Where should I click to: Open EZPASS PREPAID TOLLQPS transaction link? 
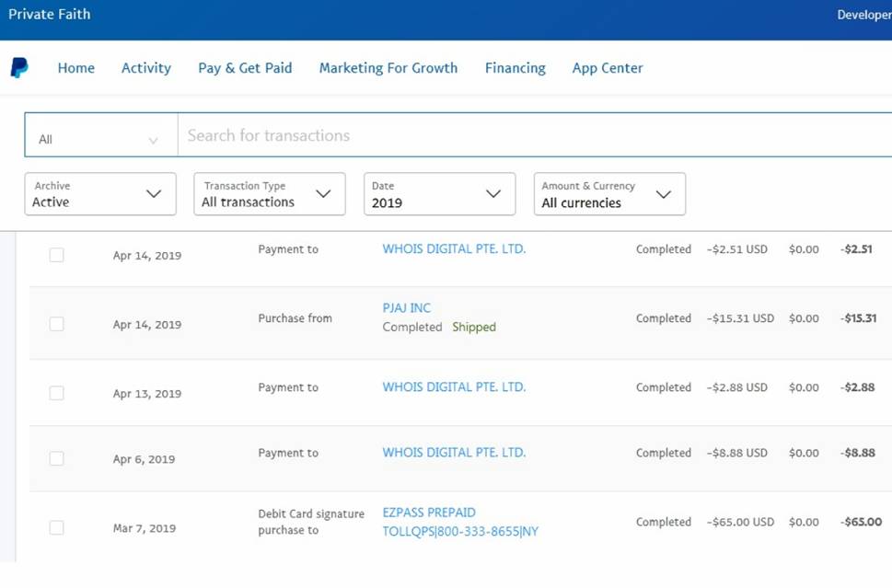[460, 522]
